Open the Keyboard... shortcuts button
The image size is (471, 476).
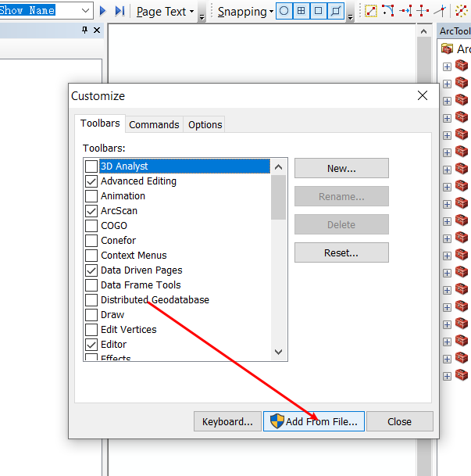tap(227, 421)
